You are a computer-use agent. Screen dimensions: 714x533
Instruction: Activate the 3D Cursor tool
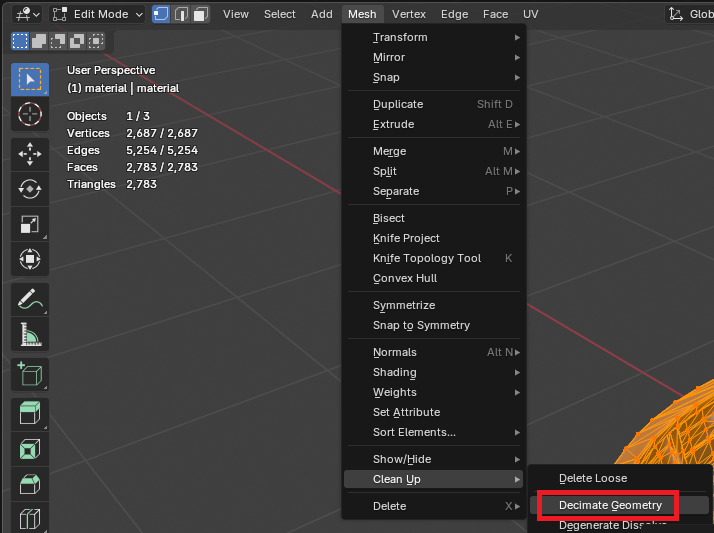[x=30, y=114]
